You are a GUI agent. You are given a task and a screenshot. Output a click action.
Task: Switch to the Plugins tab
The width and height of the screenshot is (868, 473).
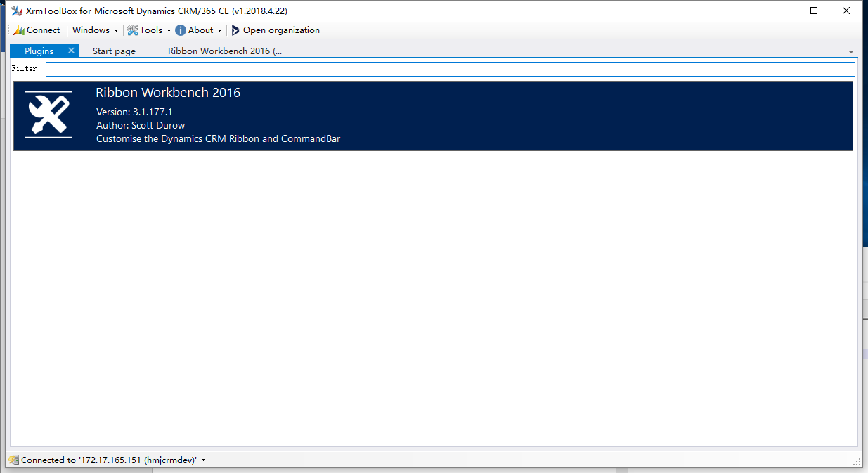pos(39,51)
